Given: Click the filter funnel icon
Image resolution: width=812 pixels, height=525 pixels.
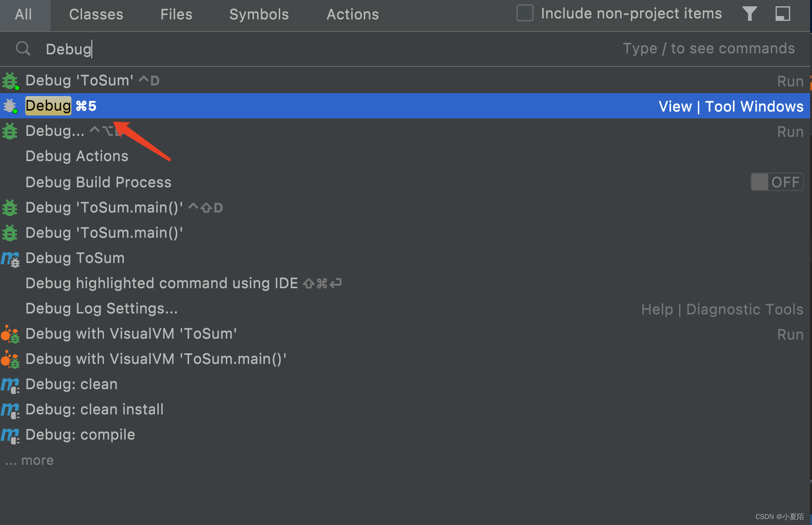Looking at the screenshot, I should (749, 14).
